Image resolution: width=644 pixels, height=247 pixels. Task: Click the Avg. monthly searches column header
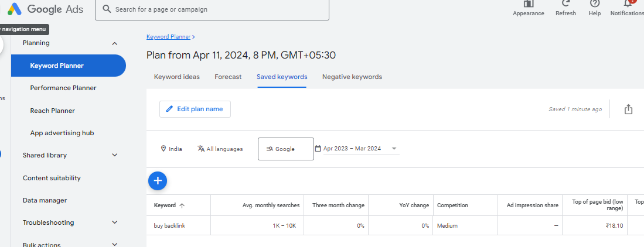271,205
